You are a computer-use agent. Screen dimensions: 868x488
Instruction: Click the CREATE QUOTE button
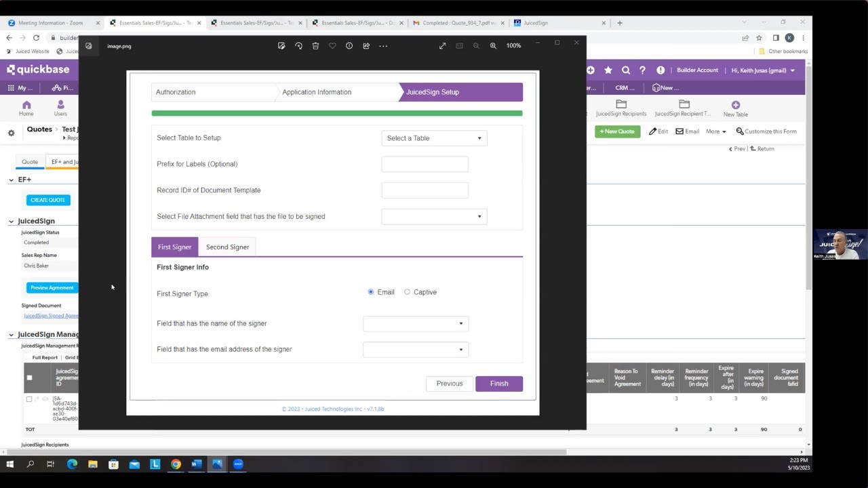coord(48,200)
